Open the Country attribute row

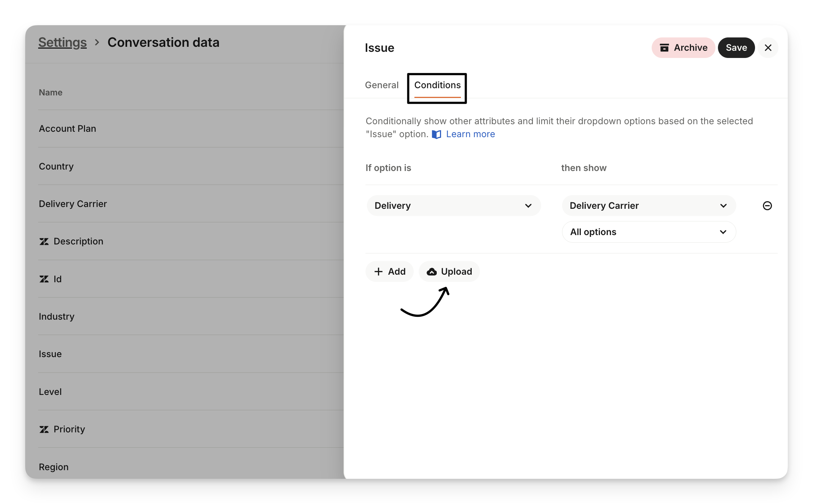[x=56, y=167]
